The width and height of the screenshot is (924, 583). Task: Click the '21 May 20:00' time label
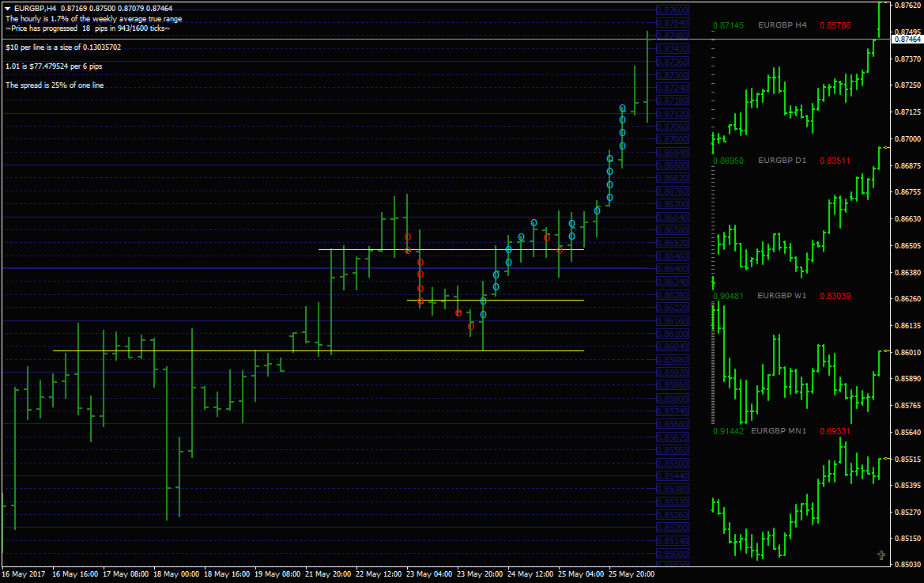click(x=328, y=574)
